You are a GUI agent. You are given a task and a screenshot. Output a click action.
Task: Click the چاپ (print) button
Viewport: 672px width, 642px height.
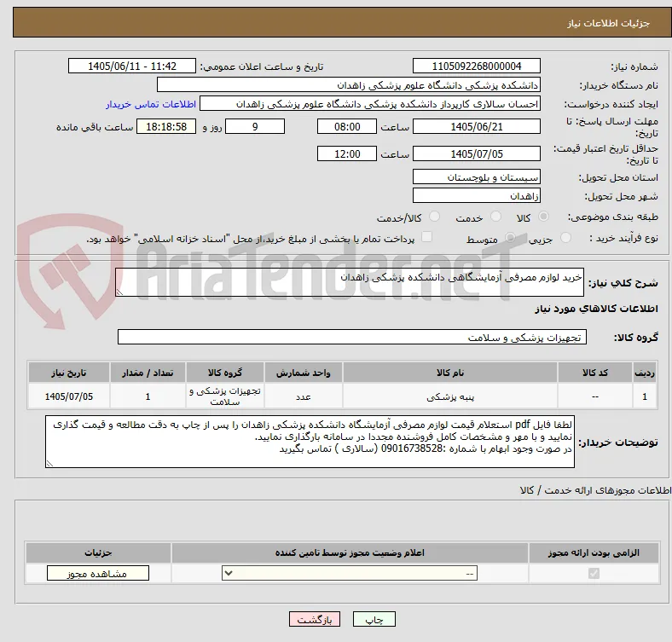click(x=374, y=619)
